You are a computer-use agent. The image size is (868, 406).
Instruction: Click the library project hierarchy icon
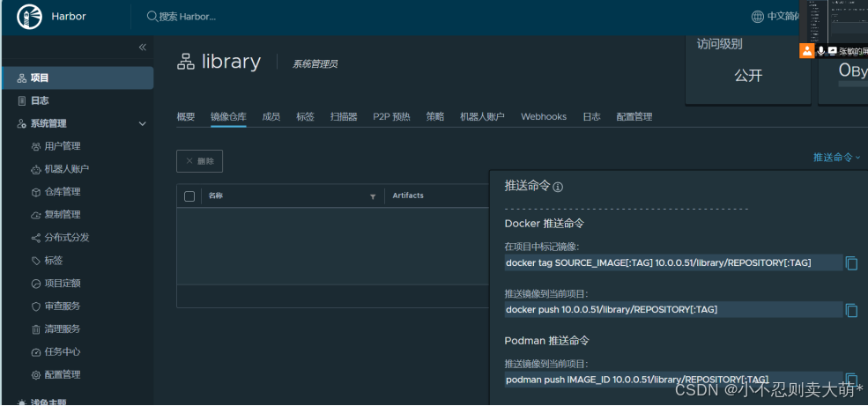click(x=186, y=62)
